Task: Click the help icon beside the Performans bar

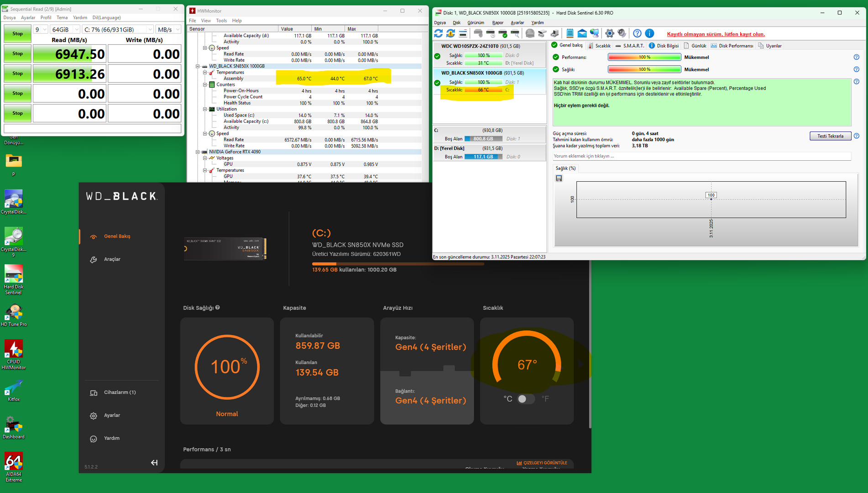Action: pos(857,57)
